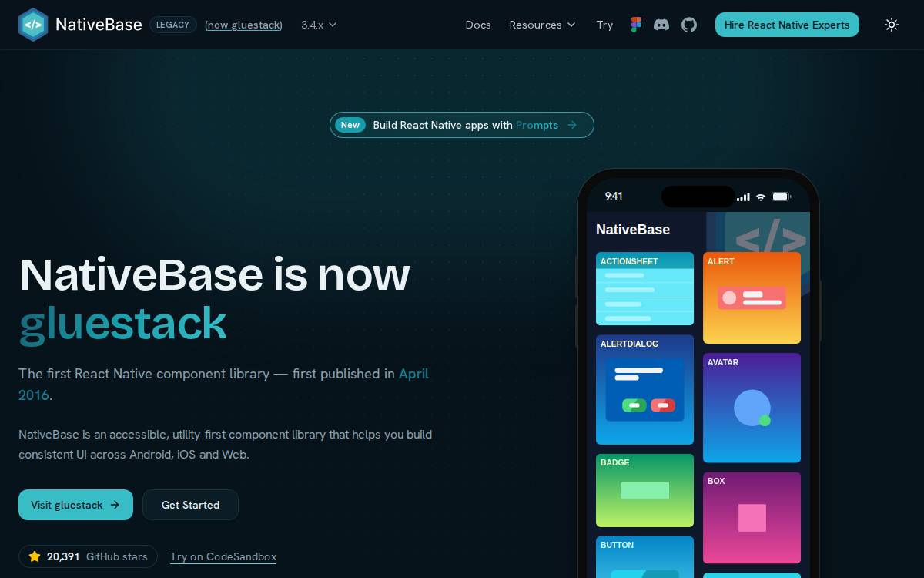Open the Try on CodeSandbox link

[223, 556]
